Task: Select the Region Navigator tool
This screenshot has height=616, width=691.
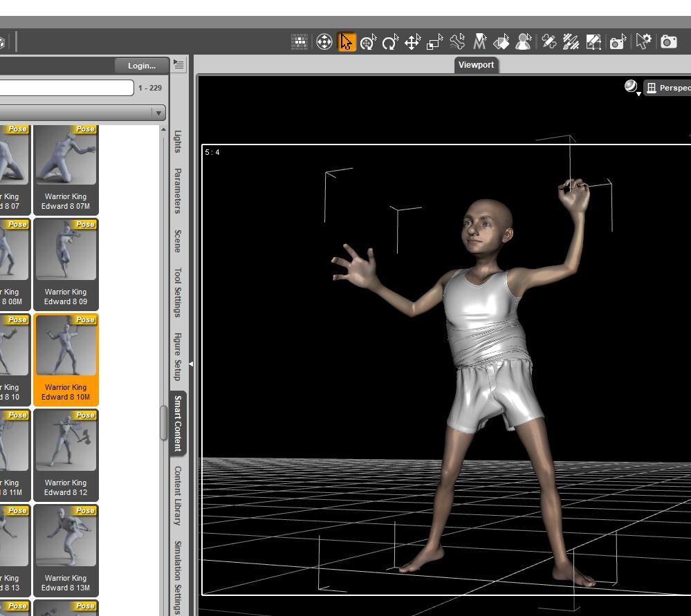Action: (524, 42)
